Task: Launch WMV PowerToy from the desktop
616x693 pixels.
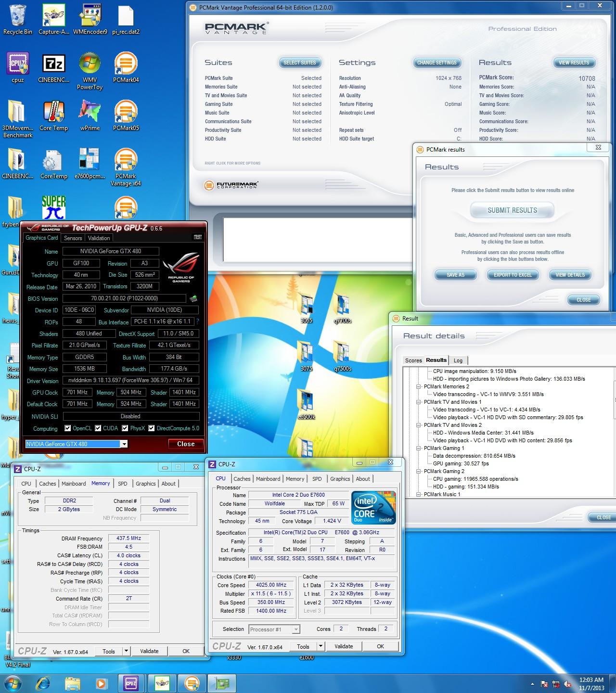Action: 90,71
